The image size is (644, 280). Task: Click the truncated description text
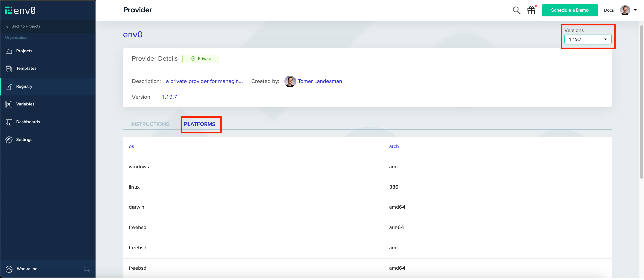point(204,81)
